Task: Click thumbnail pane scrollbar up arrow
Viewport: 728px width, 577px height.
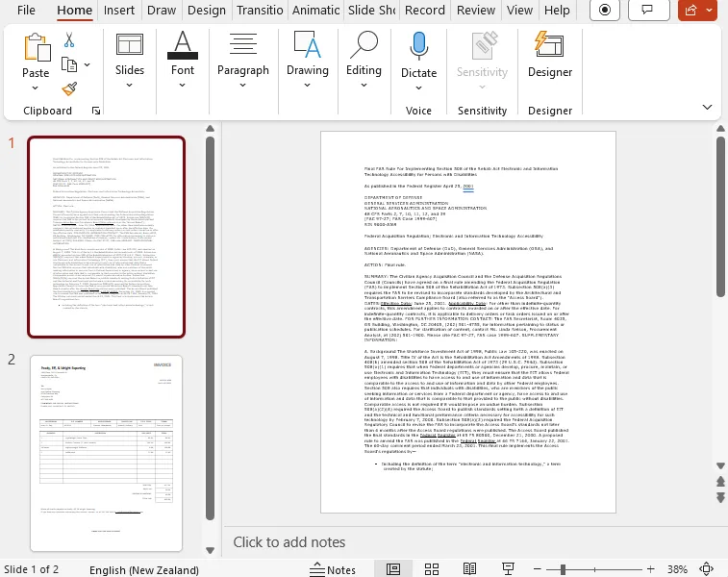Action: coord(210,129)
